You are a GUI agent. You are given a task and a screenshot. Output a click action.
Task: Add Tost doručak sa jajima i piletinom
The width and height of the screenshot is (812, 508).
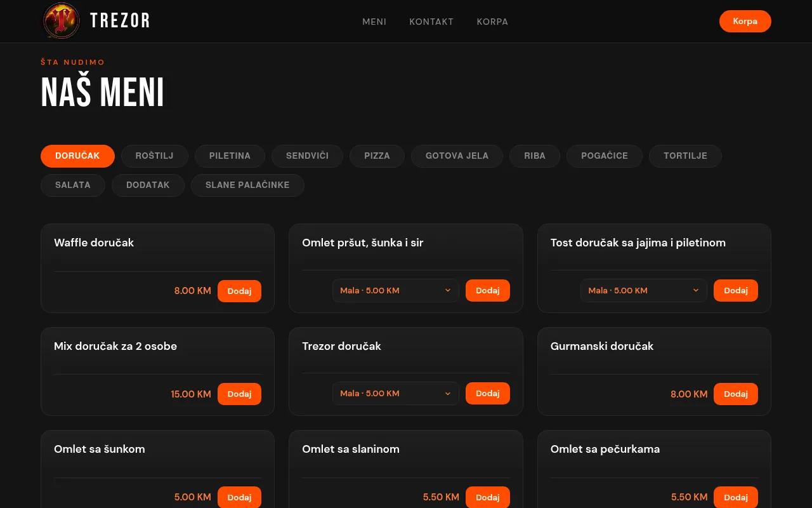(736, 290)
